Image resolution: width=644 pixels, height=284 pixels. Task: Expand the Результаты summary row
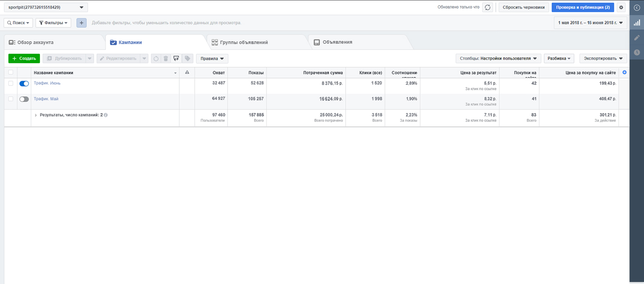click(36, 115)
